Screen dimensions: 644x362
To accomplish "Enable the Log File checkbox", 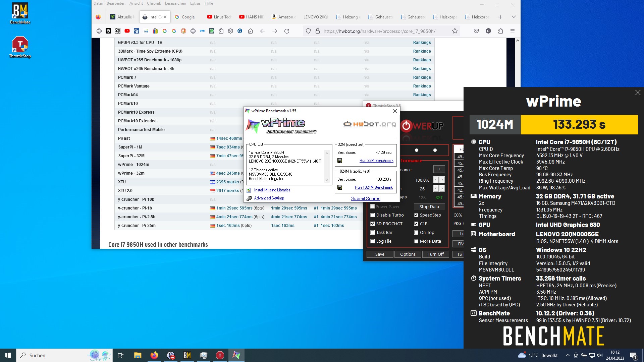I will (372, 241).
